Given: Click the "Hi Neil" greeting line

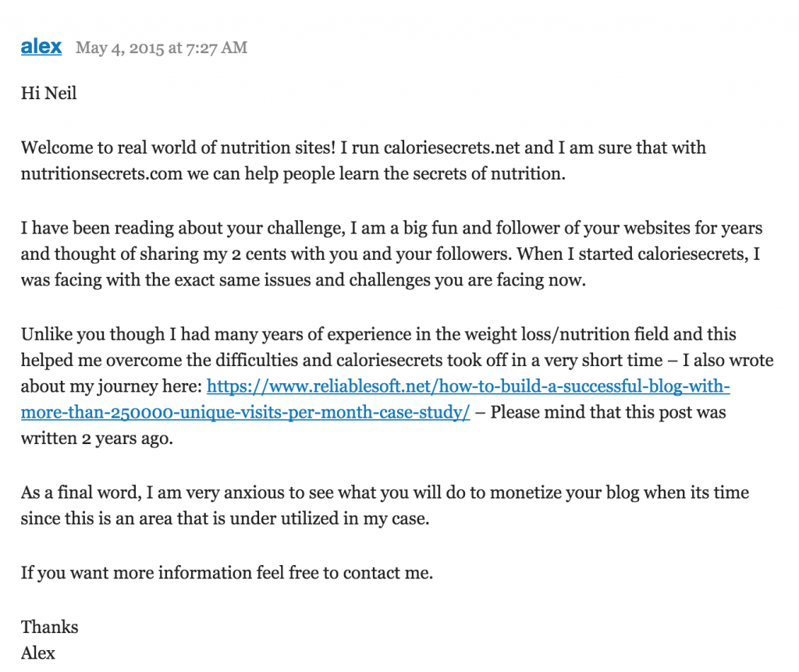Looking at the screenshot, I should pyautogui.click(x=49, y=94).
